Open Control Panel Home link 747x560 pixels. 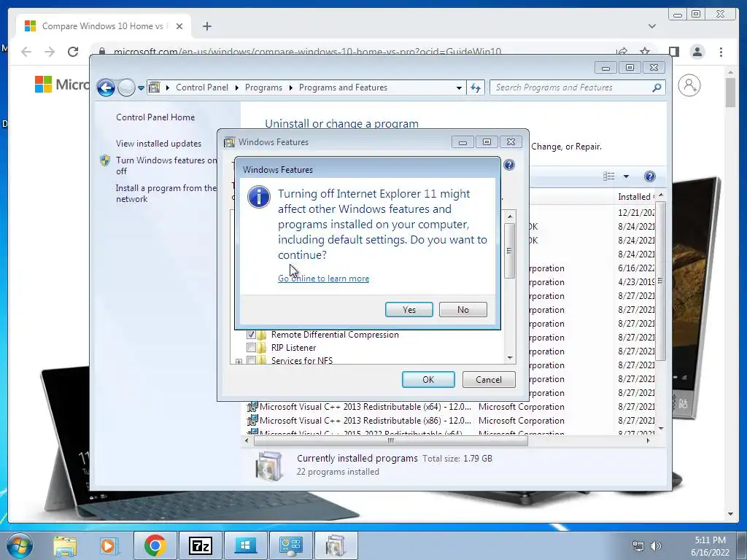point(155,117)
